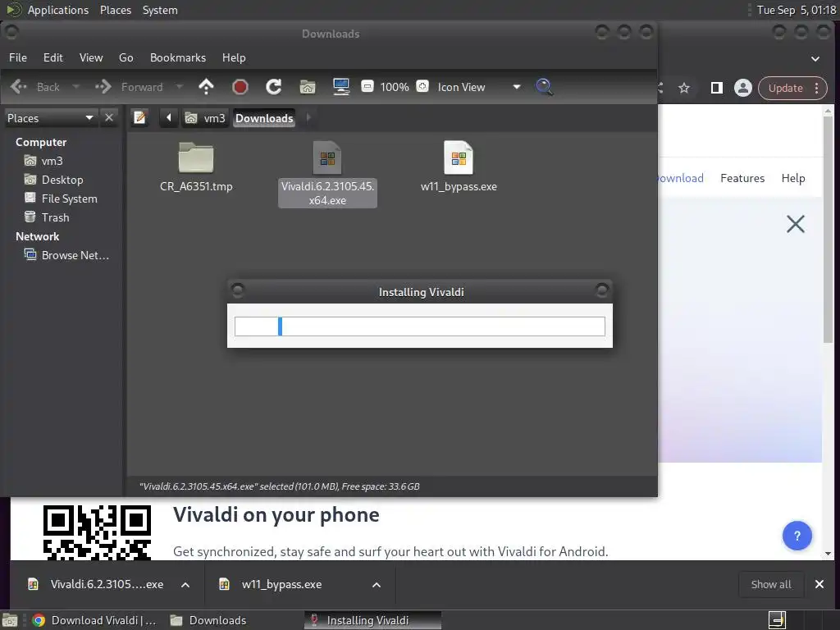Open the Download link on Vivaldi page
Image resolution: width=840 pixels, height=630 pixels.
point(680,178)
